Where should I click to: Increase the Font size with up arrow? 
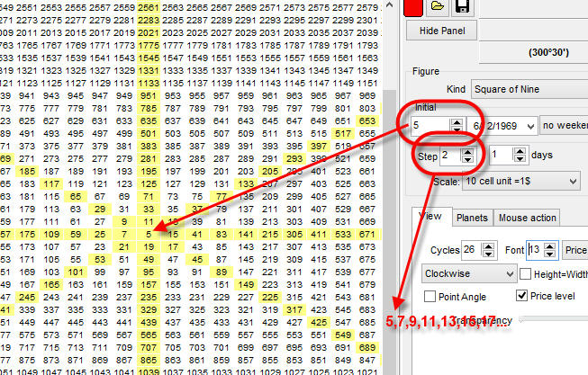click(x=550, y=246)
